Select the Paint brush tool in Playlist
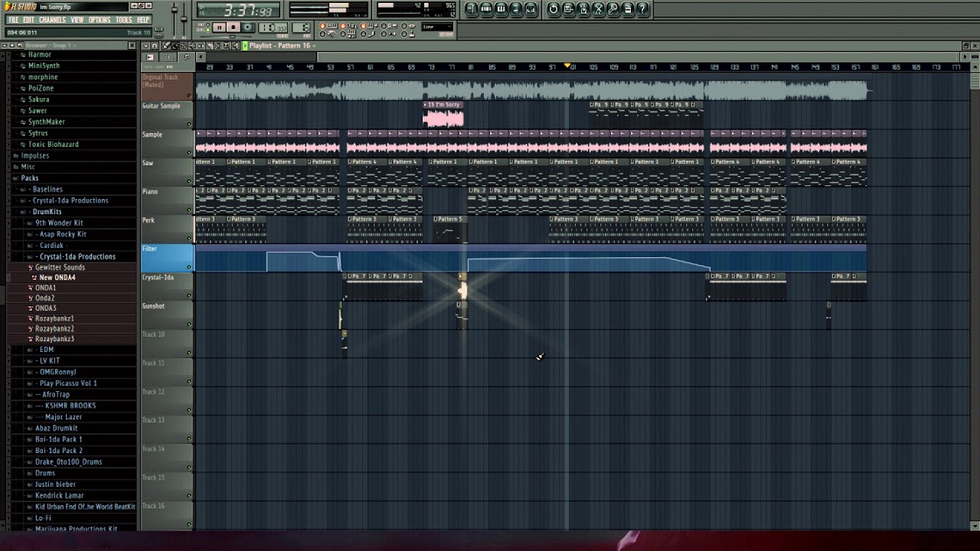This screenshot has width=980, height=551. pyautogui.click(x=175, y=46)
